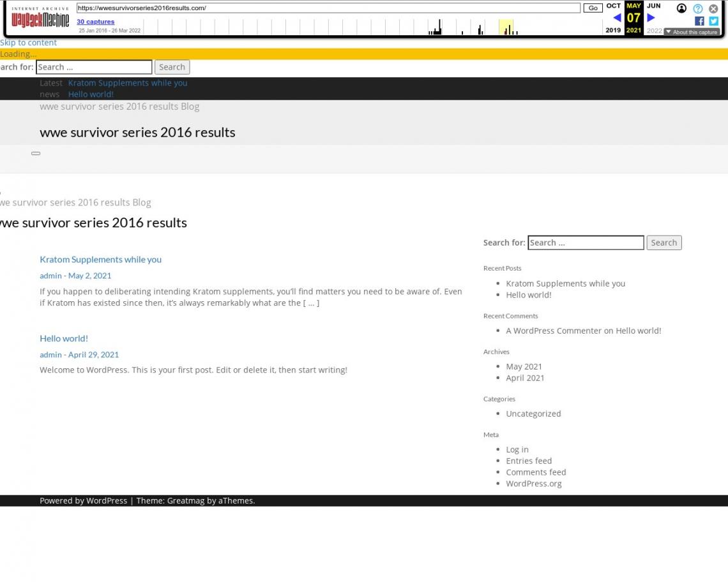Open Hello world! in latest news bar
728x582 pixels.
[91, 94]
